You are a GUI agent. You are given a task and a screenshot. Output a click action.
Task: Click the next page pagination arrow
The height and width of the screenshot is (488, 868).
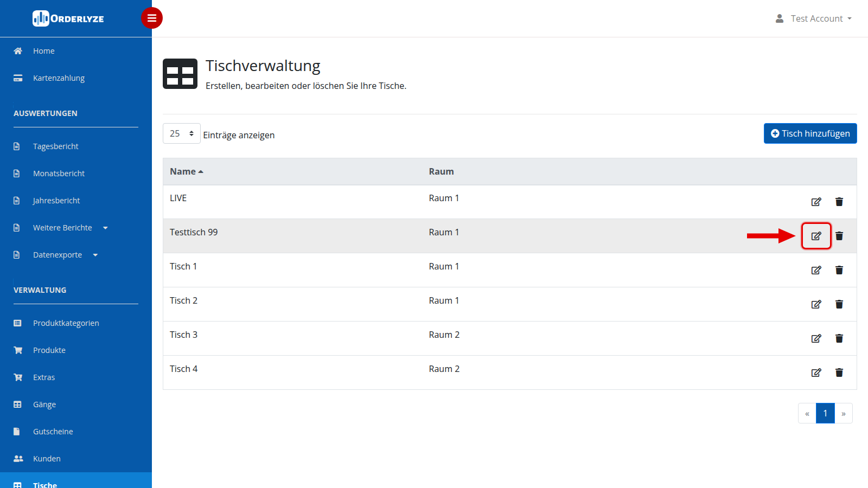tap(844, 413)
